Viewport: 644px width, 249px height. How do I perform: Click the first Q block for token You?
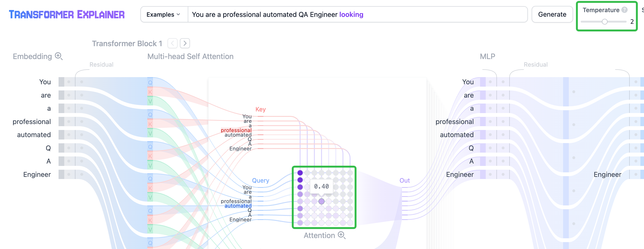click(x=150, y=83)
